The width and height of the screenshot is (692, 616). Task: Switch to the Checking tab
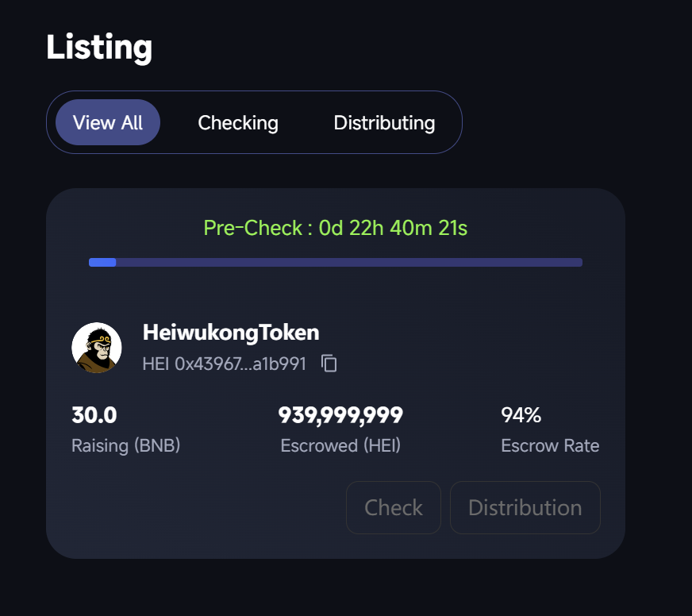[x=238, y=123]
